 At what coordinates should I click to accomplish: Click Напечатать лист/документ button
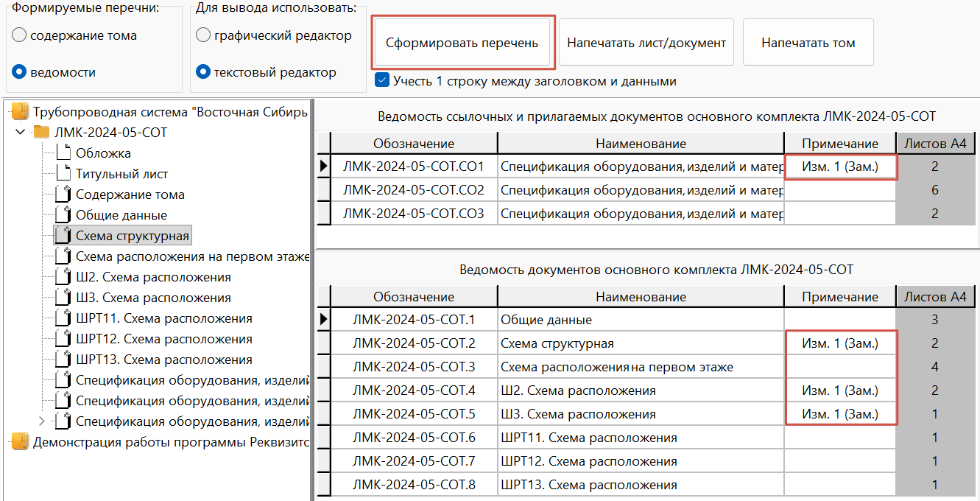pyautogui.click(x=646, y=43)
